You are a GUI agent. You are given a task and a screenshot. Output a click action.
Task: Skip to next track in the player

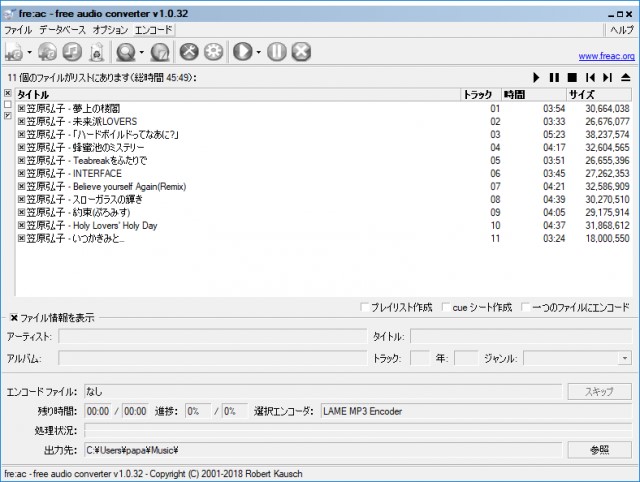click(608, 78)
